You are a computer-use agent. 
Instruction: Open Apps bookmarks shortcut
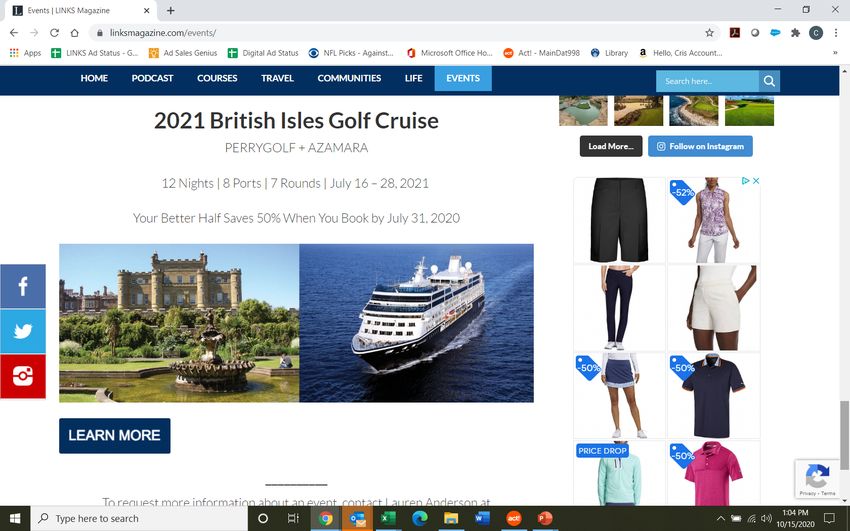[x=25, y=53]
